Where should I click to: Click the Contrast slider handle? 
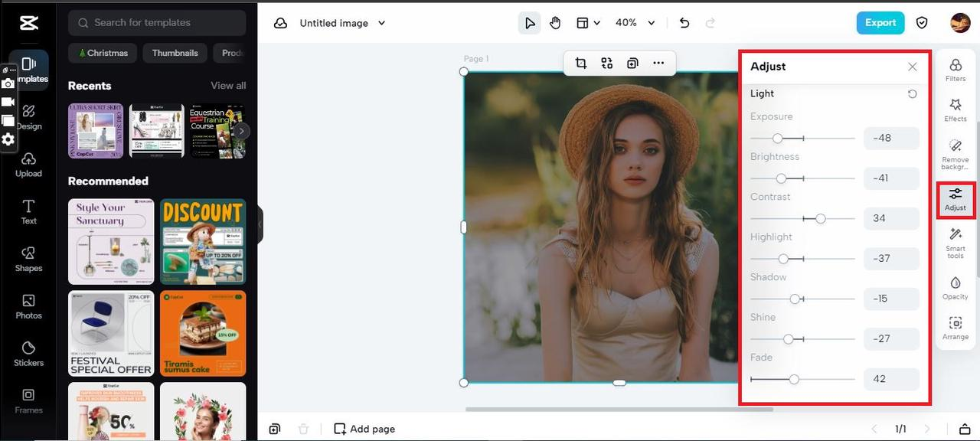point(821,219)
